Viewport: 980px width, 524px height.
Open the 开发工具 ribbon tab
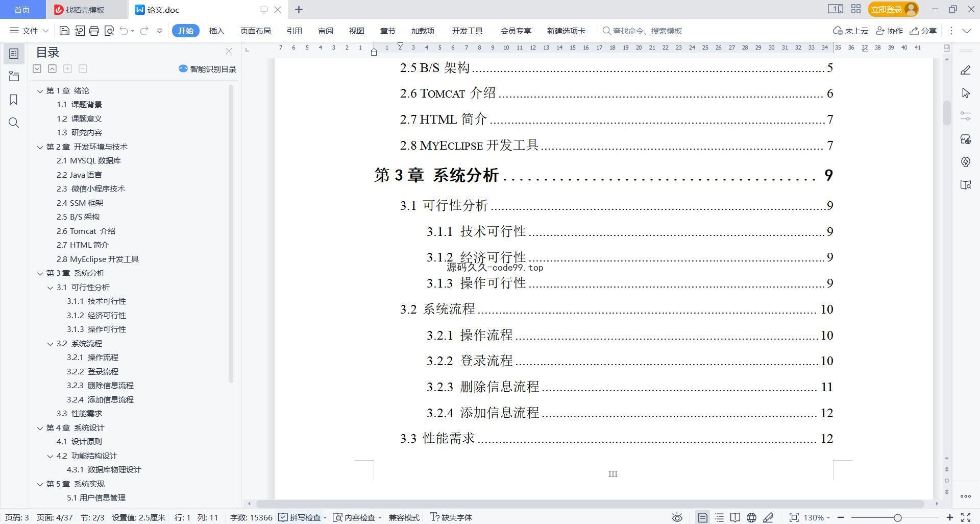(467, 31)
